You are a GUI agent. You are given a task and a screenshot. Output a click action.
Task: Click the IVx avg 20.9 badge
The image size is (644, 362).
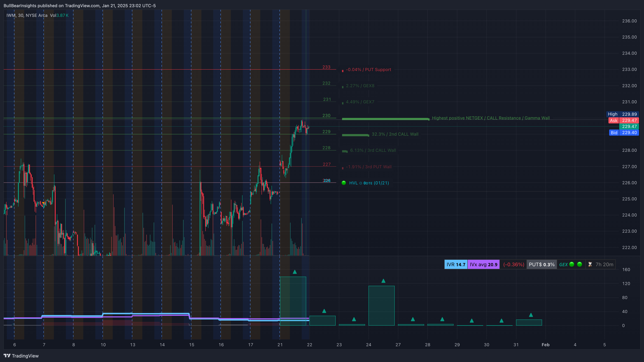pyautogui.click(x=484, y=264)
